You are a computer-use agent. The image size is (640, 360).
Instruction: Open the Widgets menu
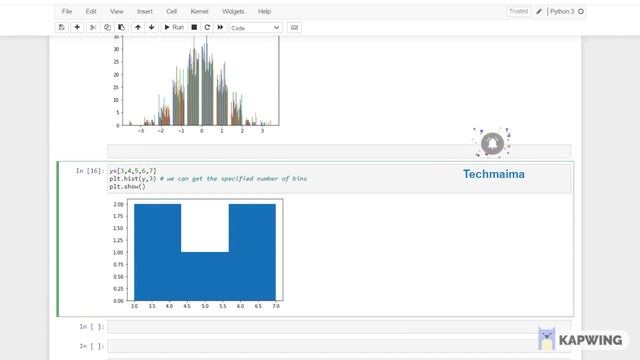[x=233, y=11]
